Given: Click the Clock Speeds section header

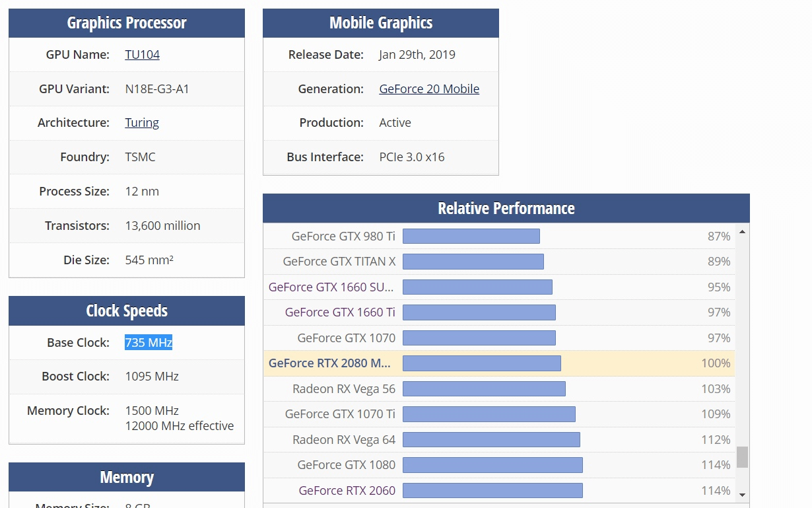Looking at the screenshot, I should (127, 311).
